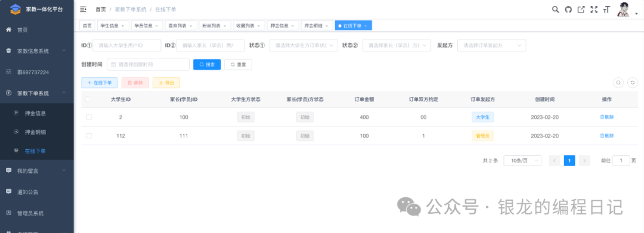Image resolution: width=644 pixels, height=233 pixels.
Task: Open the 10条/页 page size dropdown
Action: [x=522, y=161]
